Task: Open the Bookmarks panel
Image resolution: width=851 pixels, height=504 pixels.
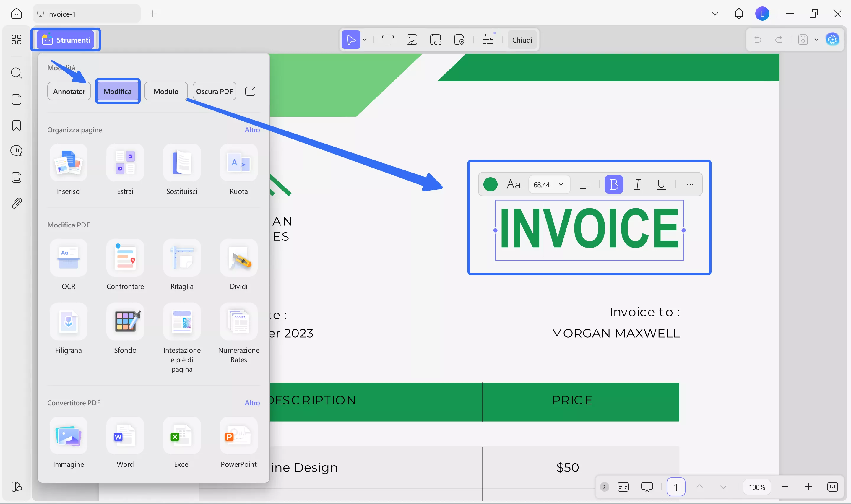Action: point(16,125)
